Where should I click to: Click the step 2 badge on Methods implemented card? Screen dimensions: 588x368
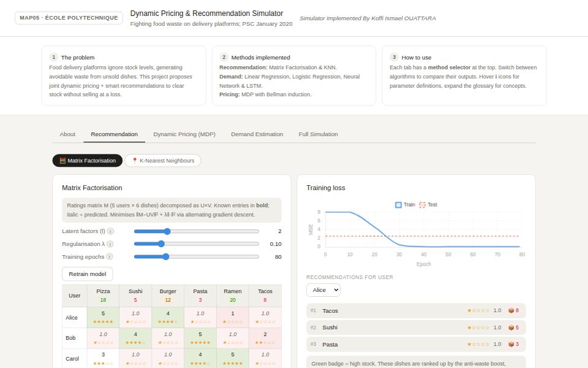224,57
